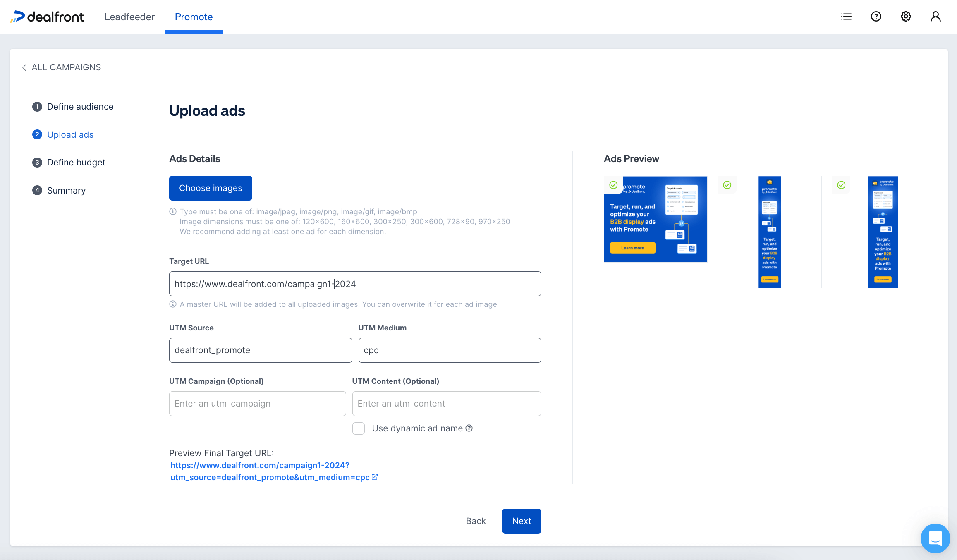Open the preview final target URL link
Viewport: 957px width, 560px height.
coord(260,465)
